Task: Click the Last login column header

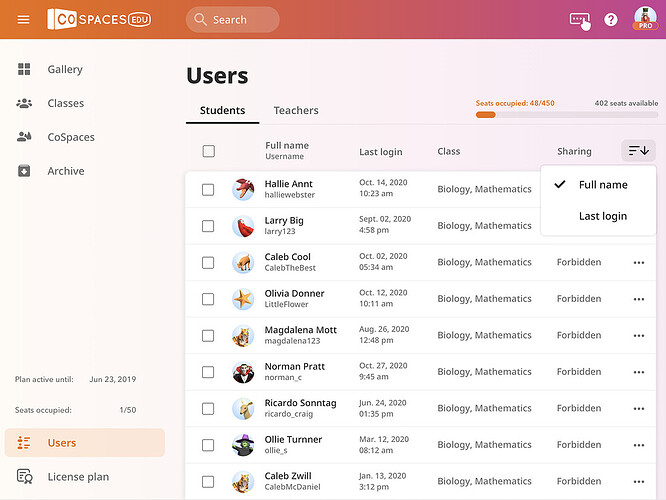Action: click(381, 152)
